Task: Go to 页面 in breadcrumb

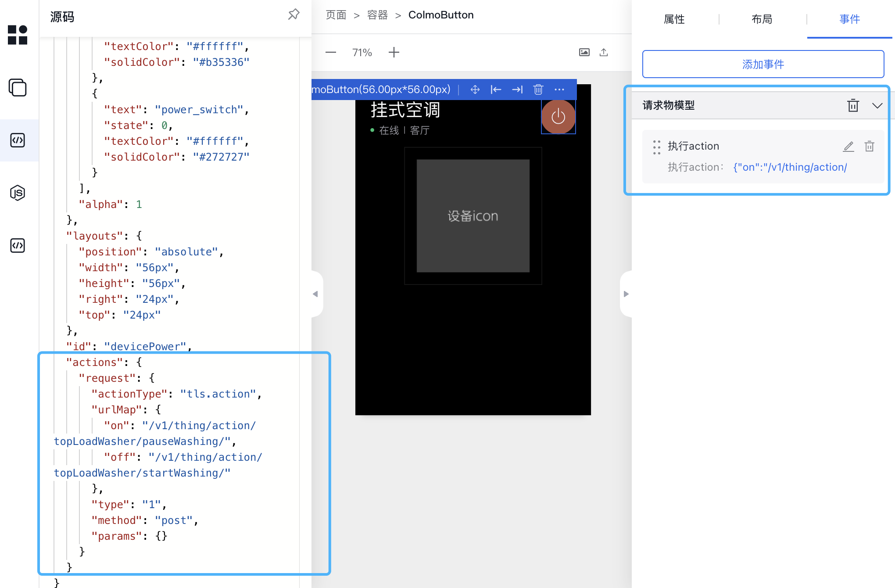Action: click(x=336, y=15)
